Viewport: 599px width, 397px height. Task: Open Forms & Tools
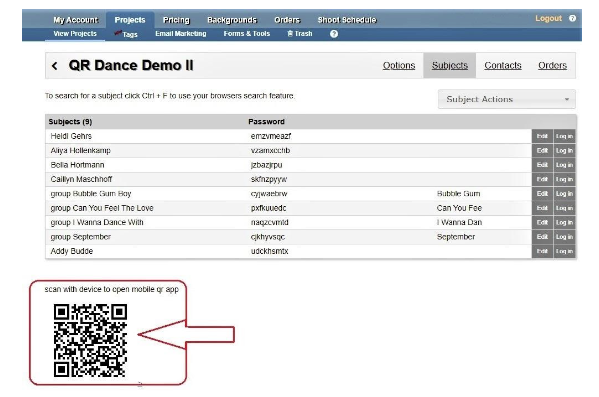coord(247,34)
